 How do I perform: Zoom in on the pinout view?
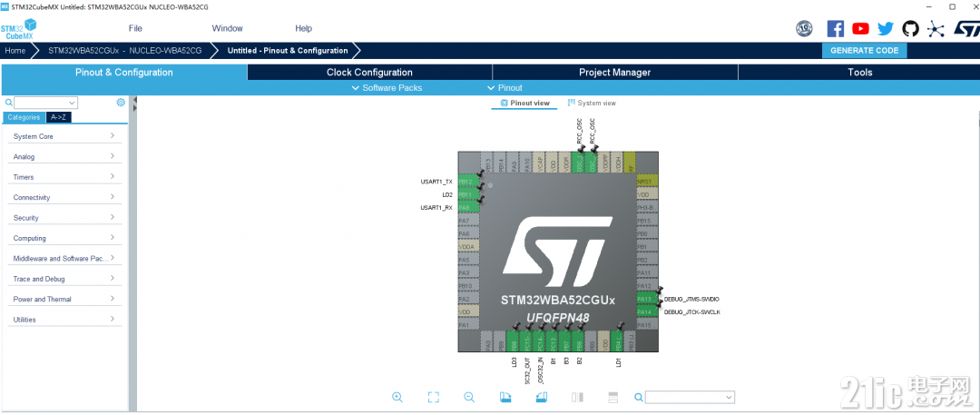click(x=397, y=397)
